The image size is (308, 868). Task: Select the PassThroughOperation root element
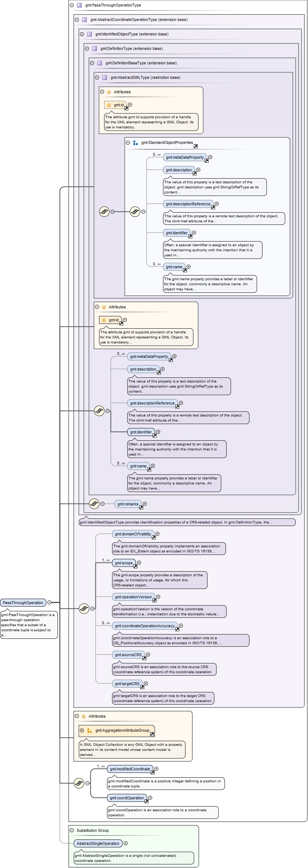[x=23, y=603]
